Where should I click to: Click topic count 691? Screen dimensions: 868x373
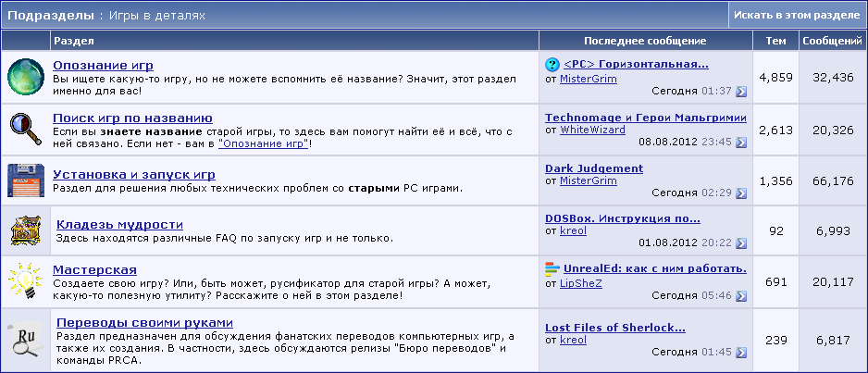point(776,281)
